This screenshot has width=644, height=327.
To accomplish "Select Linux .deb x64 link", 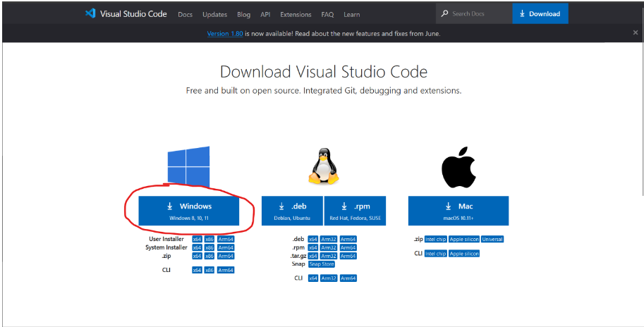I will (x=313, y=239).
